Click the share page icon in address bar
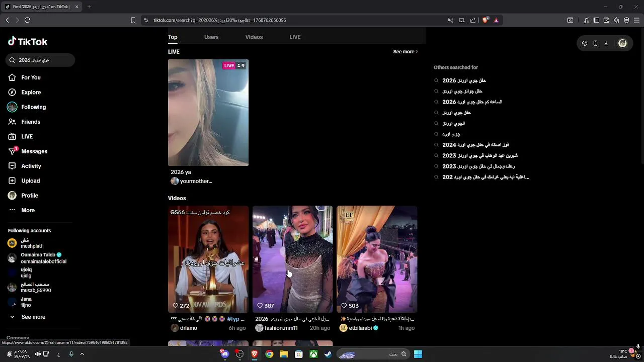The height and width of the screenshot is (362, 644). [473, 20]
